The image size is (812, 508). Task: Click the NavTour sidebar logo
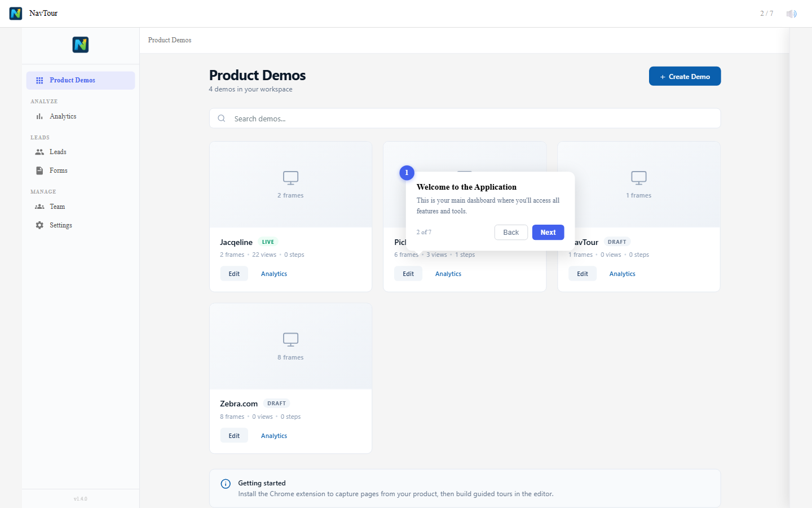tap(81, 45)
